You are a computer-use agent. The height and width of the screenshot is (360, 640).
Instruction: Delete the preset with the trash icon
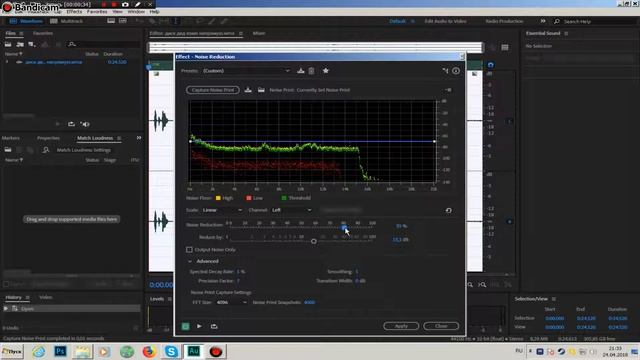pos(311,71)
